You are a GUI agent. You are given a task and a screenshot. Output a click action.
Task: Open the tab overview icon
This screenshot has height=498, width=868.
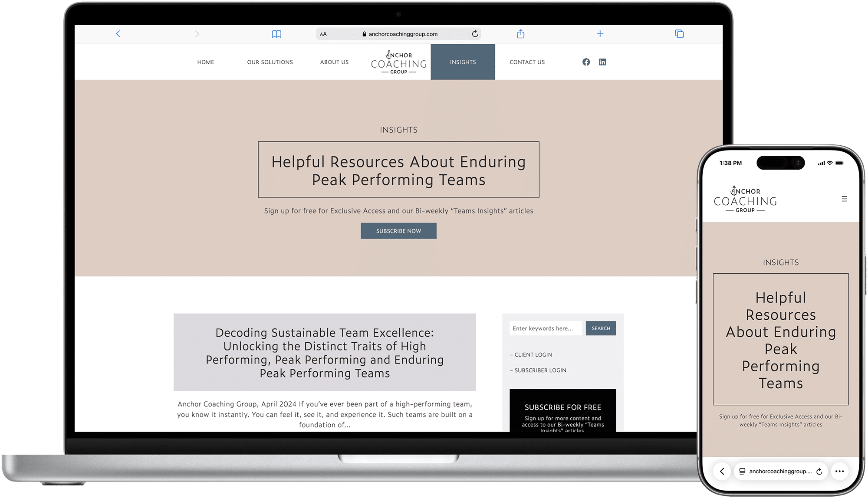click(x=679, y=34)
